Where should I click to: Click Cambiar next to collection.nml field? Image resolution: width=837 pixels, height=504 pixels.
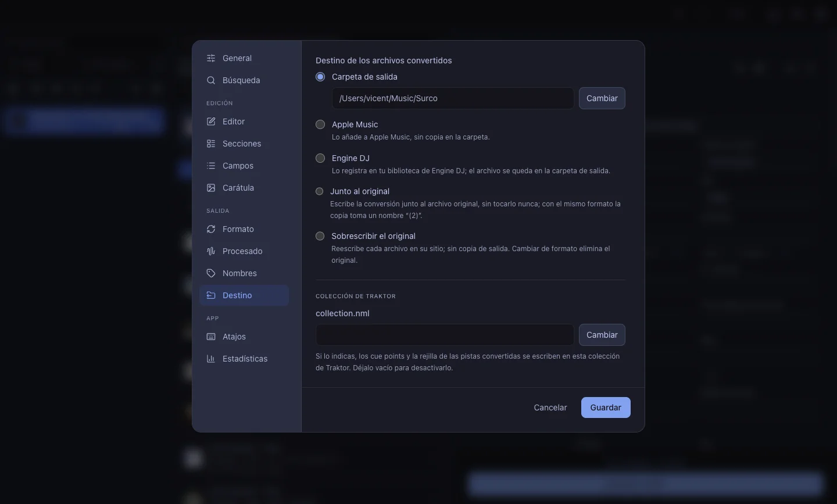click(602, 335)
